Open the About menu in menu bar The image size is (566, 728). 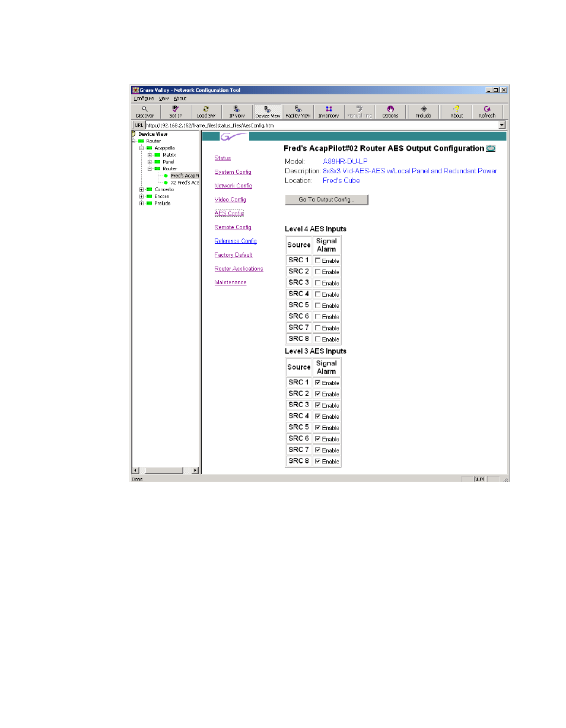click(180, 98)
